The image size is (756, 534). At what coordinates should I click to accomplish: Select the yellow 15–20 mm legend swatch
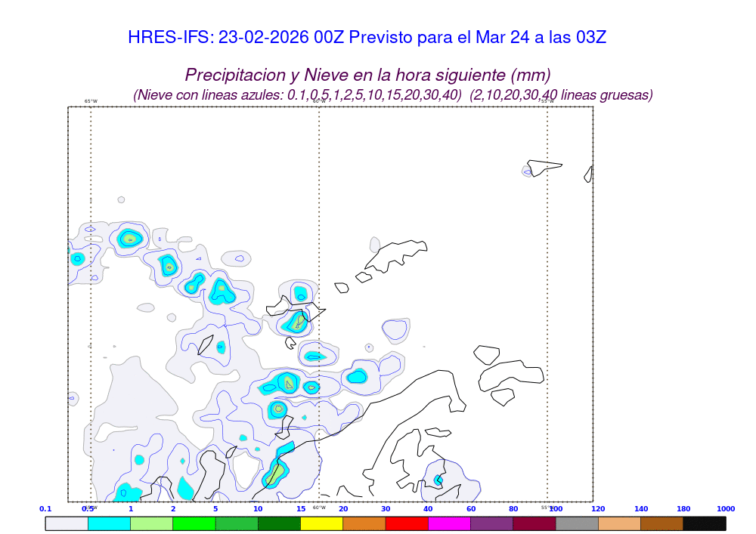(x=321, y=523)
